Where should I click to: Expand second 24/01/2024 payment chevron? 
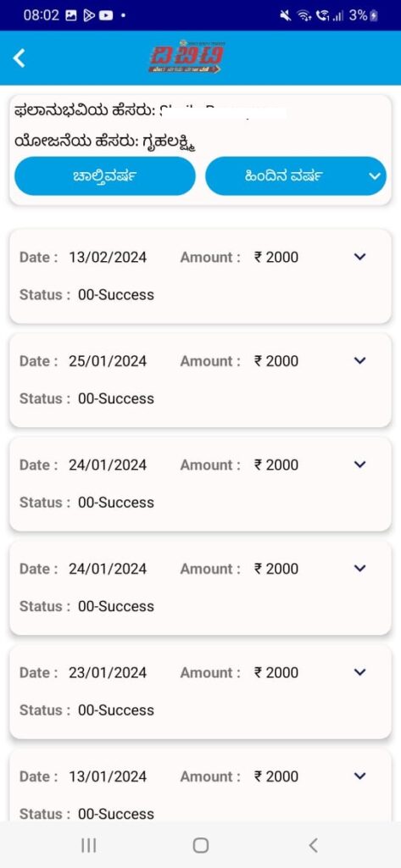[x=360, y=569]
